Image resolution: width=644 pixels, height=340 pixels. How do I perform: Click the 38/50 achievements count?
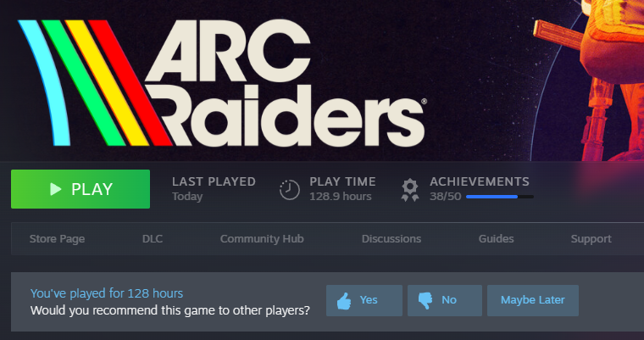[445, 197]
